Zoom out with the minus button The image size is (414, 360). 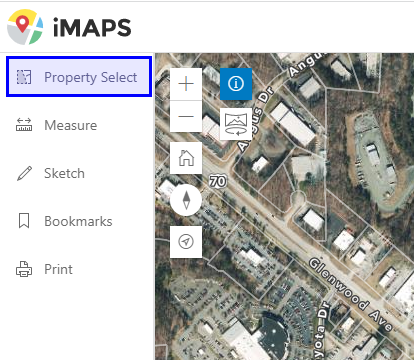pyautogui.click(x=186, y=116)
